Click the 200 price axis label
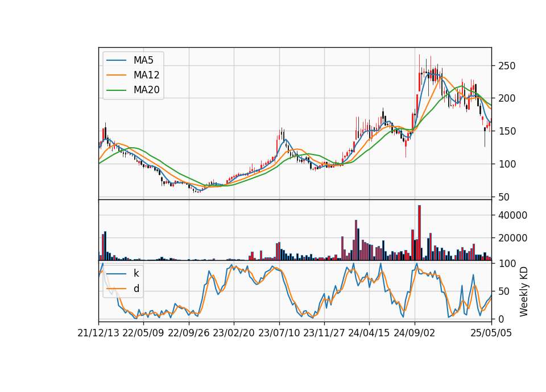546x392 pixels. point(507,98)
